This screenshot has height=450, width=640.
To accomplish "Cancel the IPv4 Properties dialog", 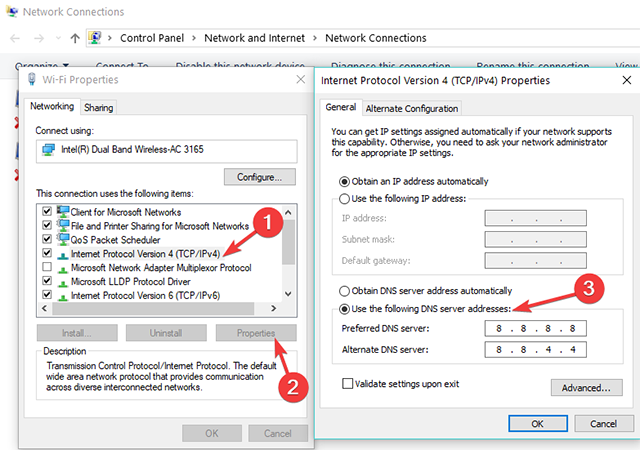I will 604,423.
